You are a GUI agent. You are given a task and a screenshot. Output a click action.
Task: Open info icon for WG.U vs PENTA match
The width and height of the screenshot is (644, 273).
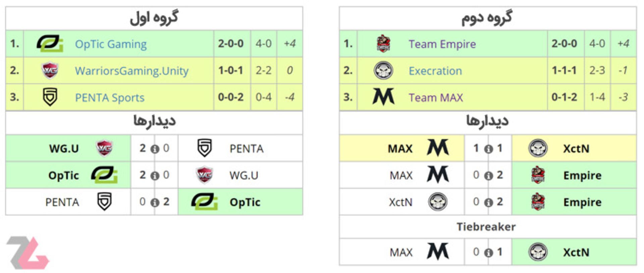155,149
